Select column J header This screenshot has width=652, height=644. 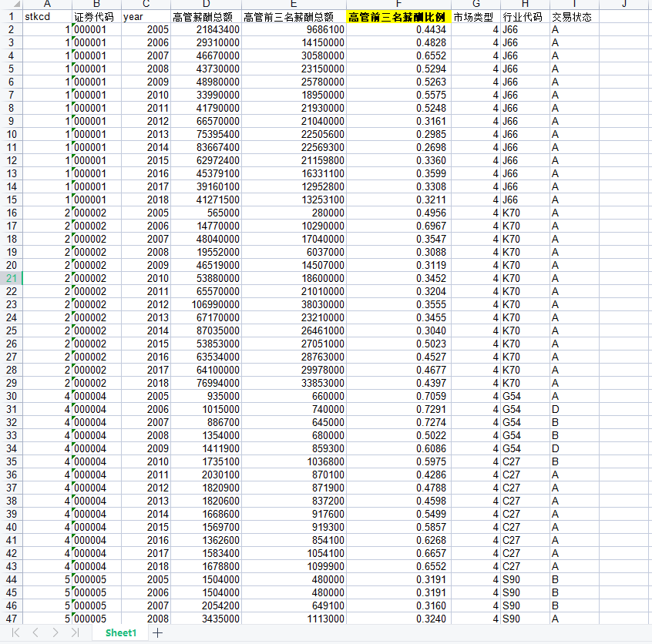[623, 4]
